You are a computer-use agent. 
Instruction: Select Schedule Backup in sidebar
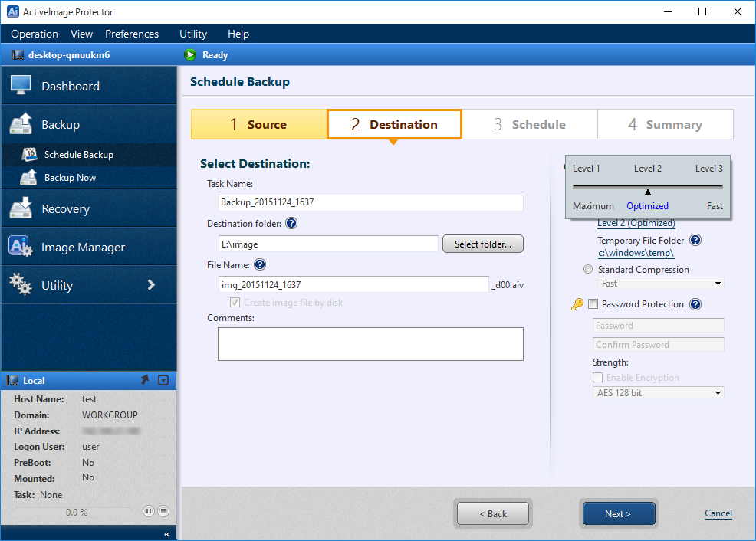89,154
